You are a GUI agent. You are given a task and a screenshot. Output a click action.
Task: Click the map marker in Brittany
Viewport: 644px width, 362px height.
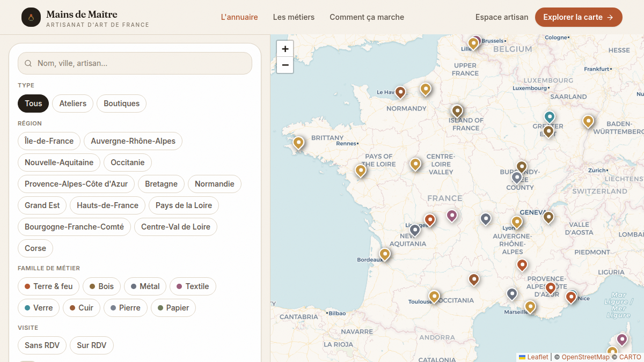click(298, 143)
